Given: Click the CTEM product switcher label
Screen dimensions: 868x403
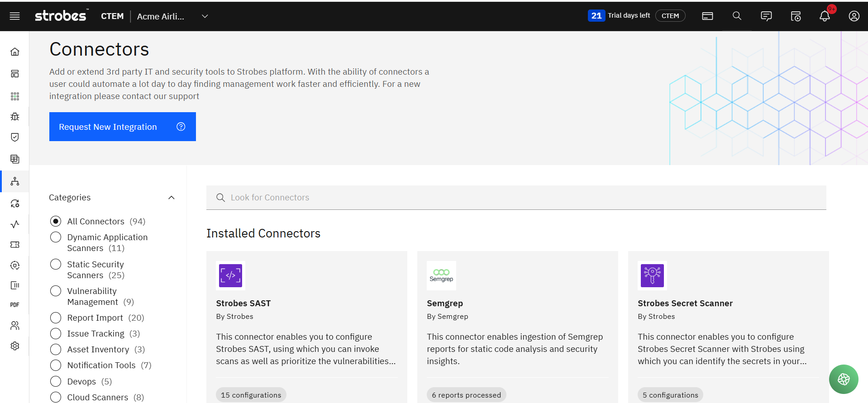Looking at the screenshot, I should (x=112, y=16).
